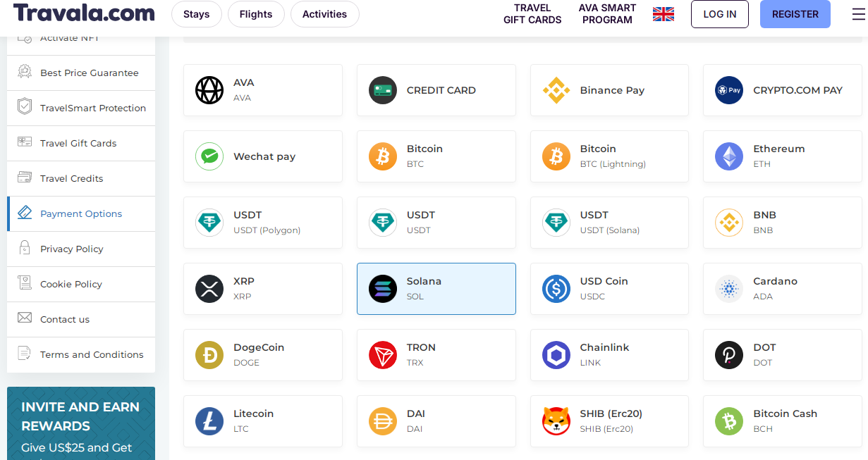Click the "BTC (Lightning)" subtitle text

click(613, 164)
